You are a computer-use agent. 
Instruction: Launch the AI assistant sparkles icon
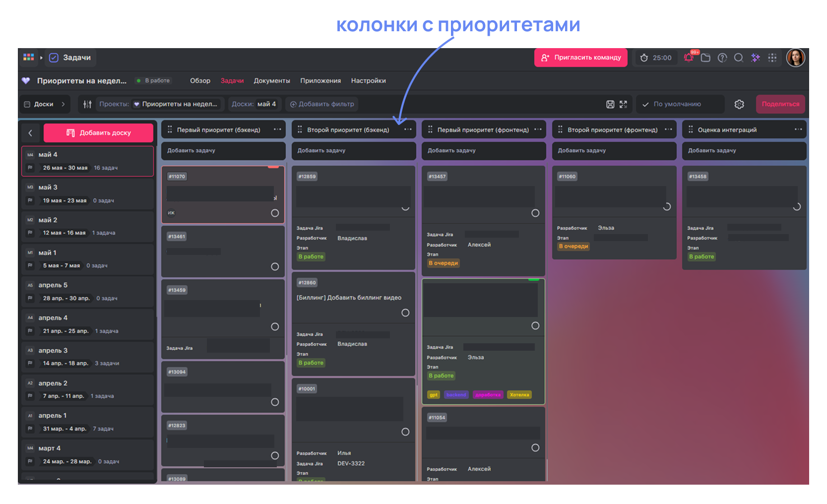tap(755, 58)
